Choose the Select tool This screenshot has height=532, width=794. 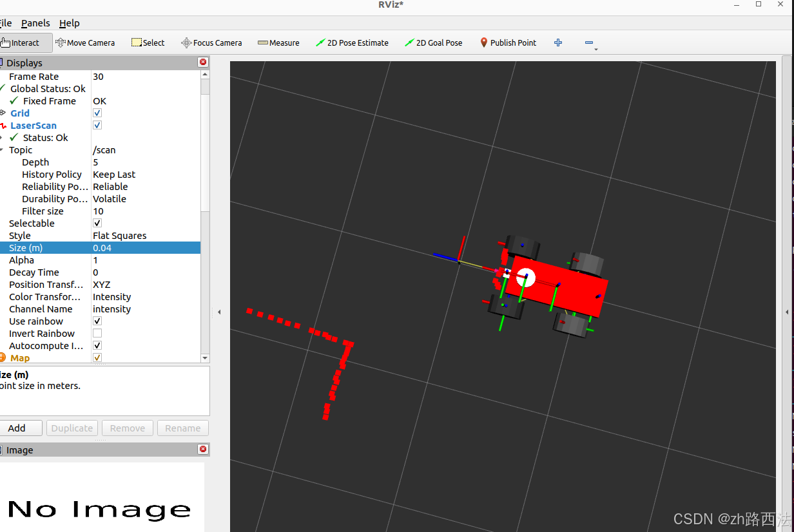pos(148,43)
